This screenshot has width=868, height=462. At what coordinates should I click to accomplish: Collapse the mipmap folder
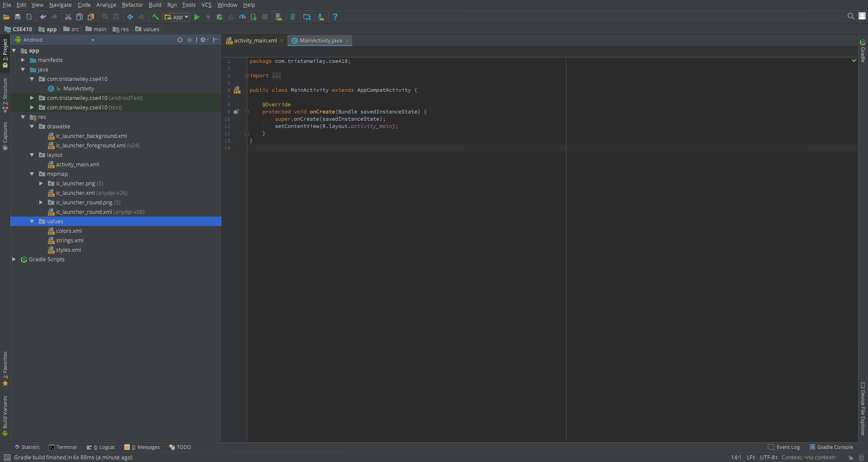pos(32,174)
